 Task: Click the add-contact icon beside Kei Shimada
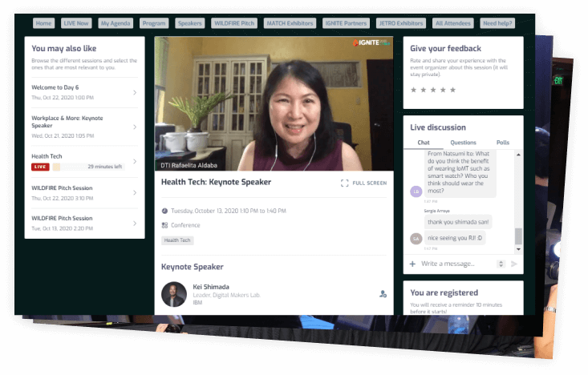tap(383, 294)
